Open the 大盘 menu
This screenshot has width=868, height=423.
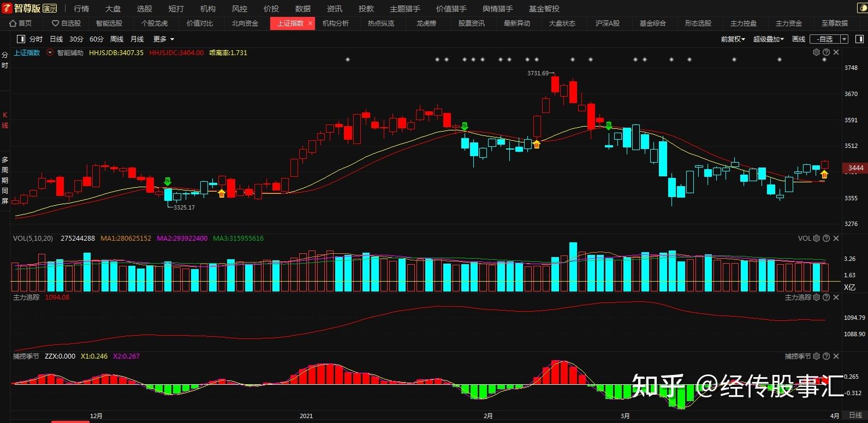[113, 9]
